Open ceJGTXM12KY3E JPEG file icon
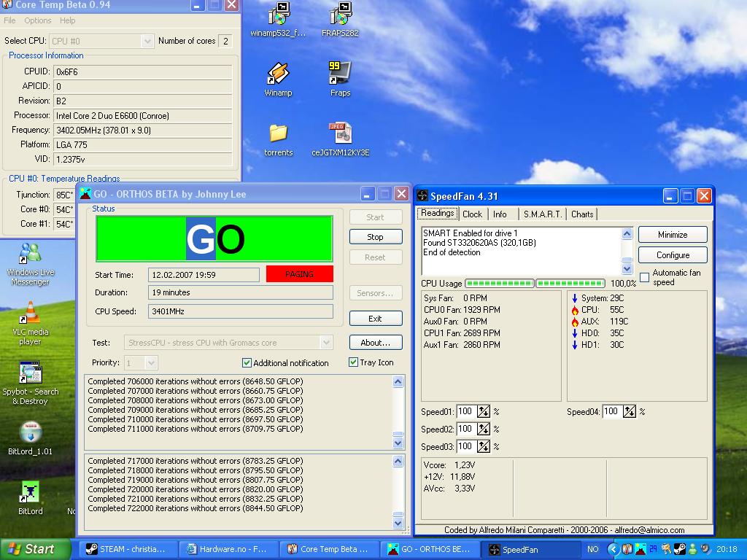The image size is (747, 560). [340, 139]
